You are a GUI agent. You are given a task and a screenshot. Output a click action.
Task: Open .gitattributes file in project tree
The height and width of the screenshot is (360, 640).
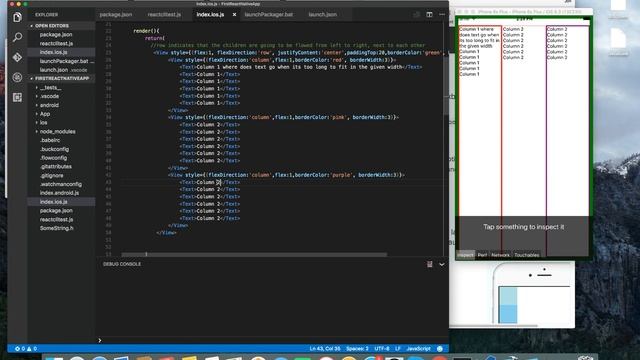[x=56, y=167]
